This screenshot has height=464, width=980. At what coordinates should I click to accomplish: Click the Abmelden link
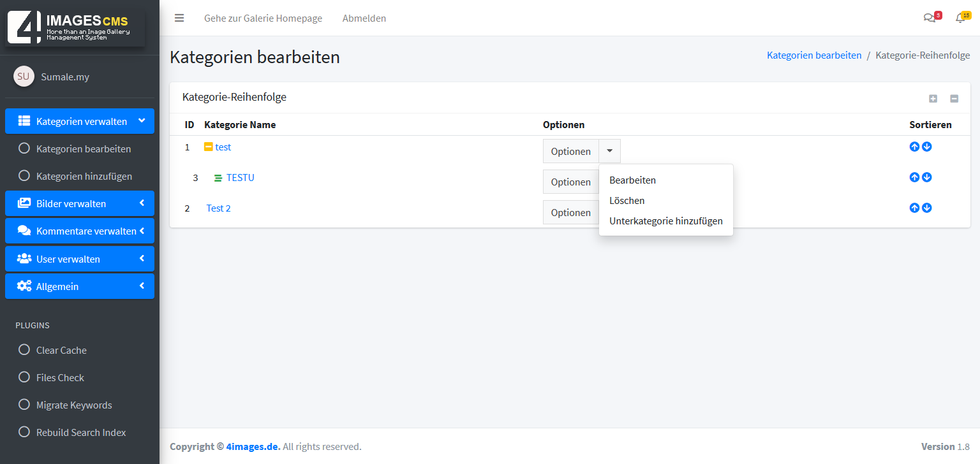point(364,18)
